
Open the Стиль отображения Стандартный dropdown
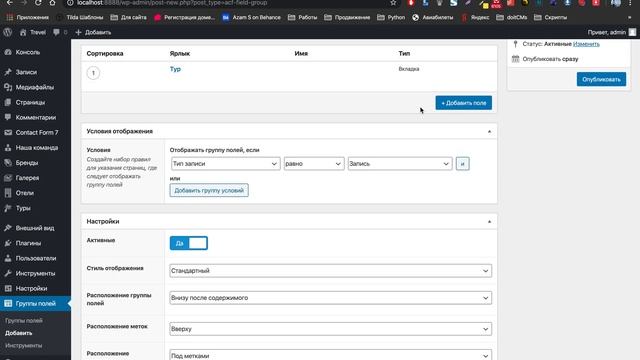tap(330, 271)
